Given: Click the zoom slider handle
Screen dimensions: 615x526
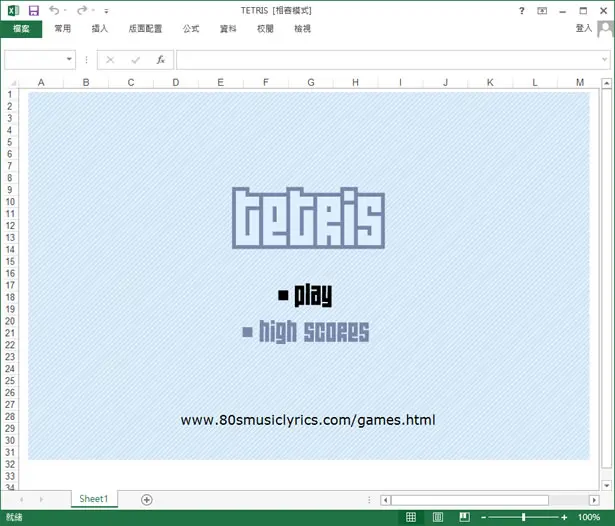Looking at the screenshot, I should pyautogui.click(x=523, y=517).
